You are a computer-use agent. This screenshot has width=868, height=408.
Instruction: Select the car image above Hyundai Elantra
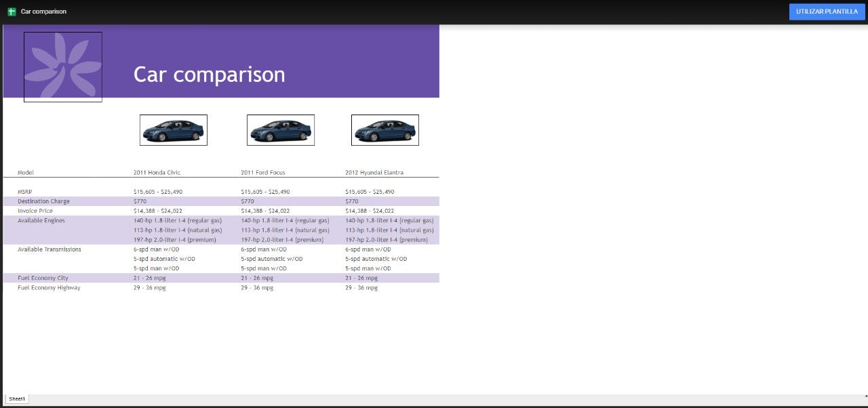click(x=385, y=130)
